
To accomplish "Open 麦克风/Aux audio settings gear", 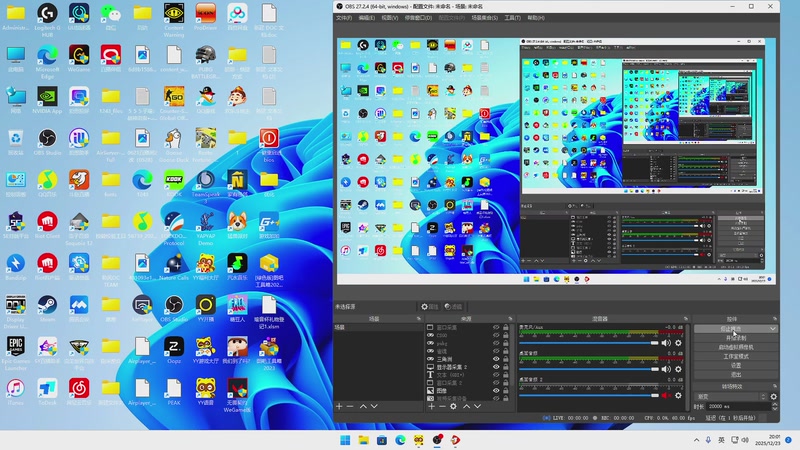I will [x=678, y=343].
